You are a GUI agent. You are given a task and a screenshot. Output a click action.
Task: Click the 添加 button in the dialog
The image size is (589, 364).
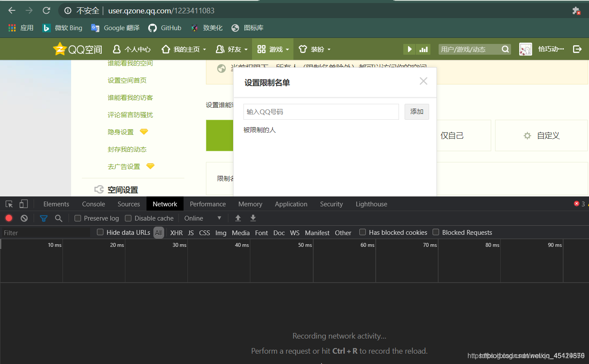pyautogui.click(x=417, y=112)
